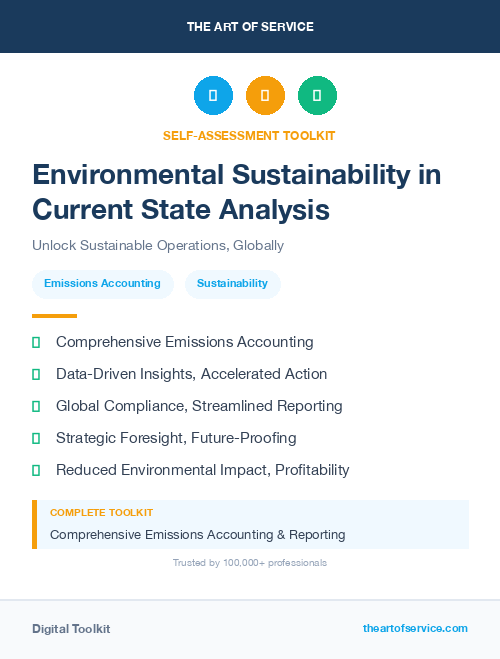Select the Sustainability tag
The image size is (500, 659).
coord(232,284)
